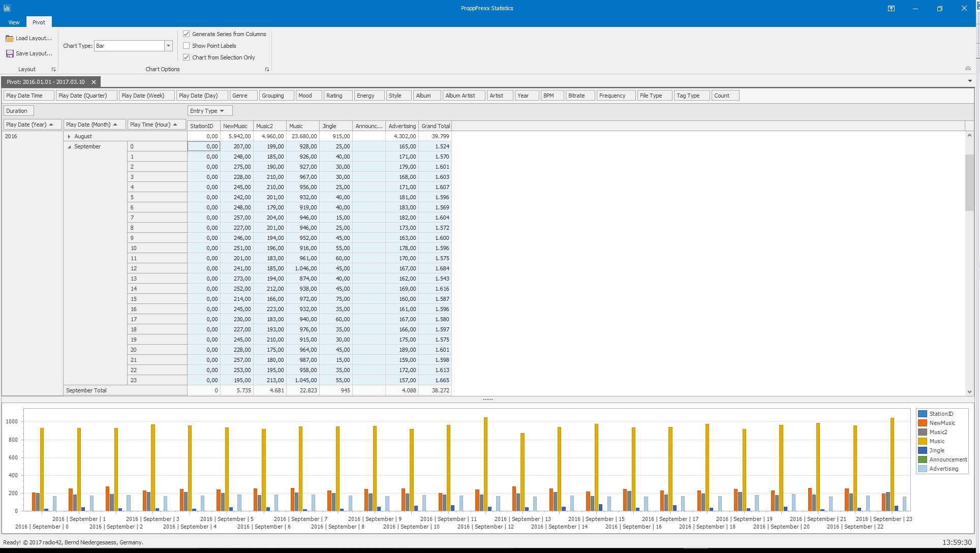The image size is (980, 553).
Task: Click the Save Layout disk icon
Action: [9, 53]
